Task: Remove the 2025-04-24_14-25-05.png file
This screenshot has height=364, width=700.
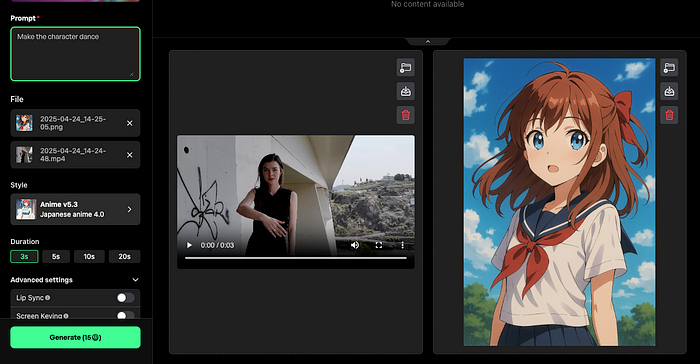Action: tap(129, 123)
